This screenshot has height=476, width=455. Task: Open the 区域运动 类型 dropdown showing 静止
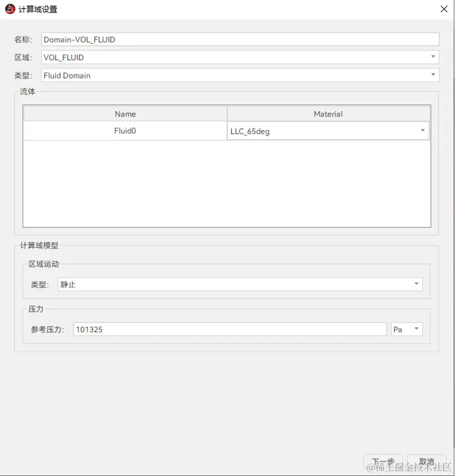pos(240,284)
